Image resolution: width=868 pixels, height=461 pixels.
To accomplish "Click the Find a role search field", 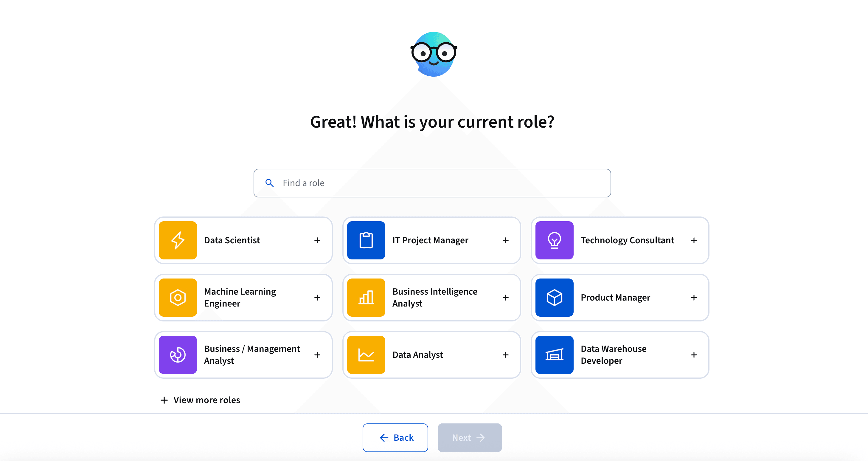I will click(x=438, y=183).
